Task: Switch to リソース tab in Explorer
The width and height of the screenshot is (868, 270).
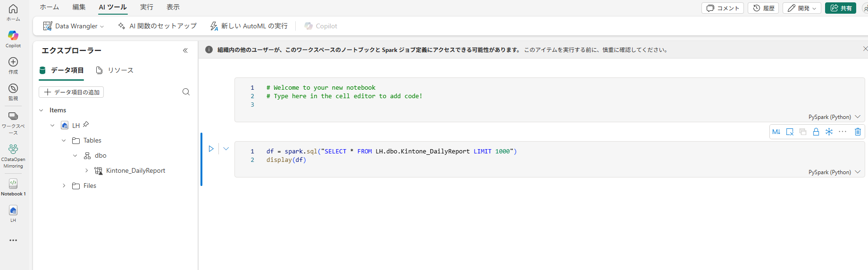Action: coord(115,70)
